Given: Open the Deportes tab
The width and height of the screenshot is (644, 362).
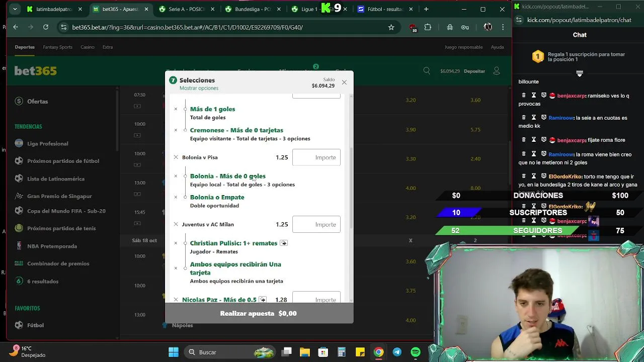Looking at the screenshot, I should tap(25, 47).
